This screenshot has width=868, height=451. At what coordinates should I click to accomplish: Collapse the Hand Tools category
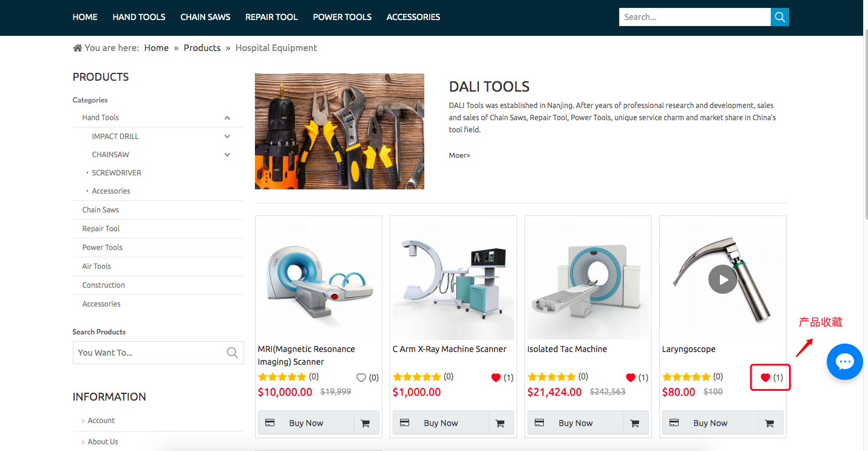(227, 118)
